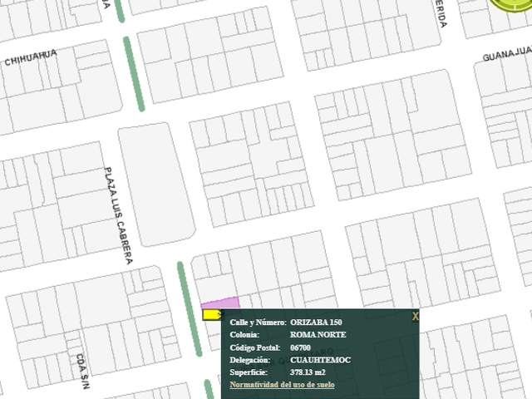Image resolution: width=532 pixels, height=399 pixels.
Task: Click the 'ORIZABA 150' address value
Action: pyautogui.click(x=316, y=322)
